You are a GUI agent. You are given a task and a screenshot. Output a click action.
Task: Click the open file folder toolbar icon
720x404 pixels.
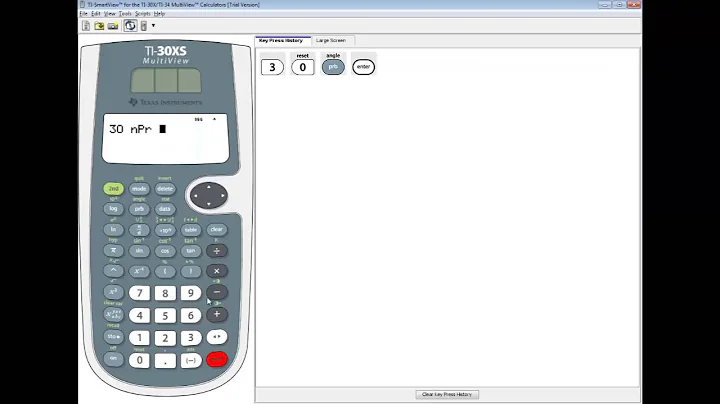tap(99, 26)
